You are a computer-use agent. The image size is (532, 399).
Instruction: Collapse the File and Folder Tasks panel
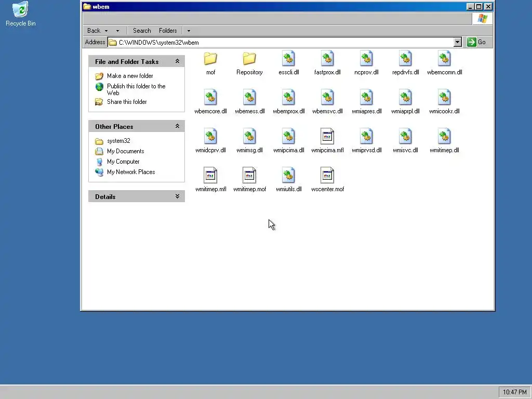pyautogui.click(x=177, y=61)
